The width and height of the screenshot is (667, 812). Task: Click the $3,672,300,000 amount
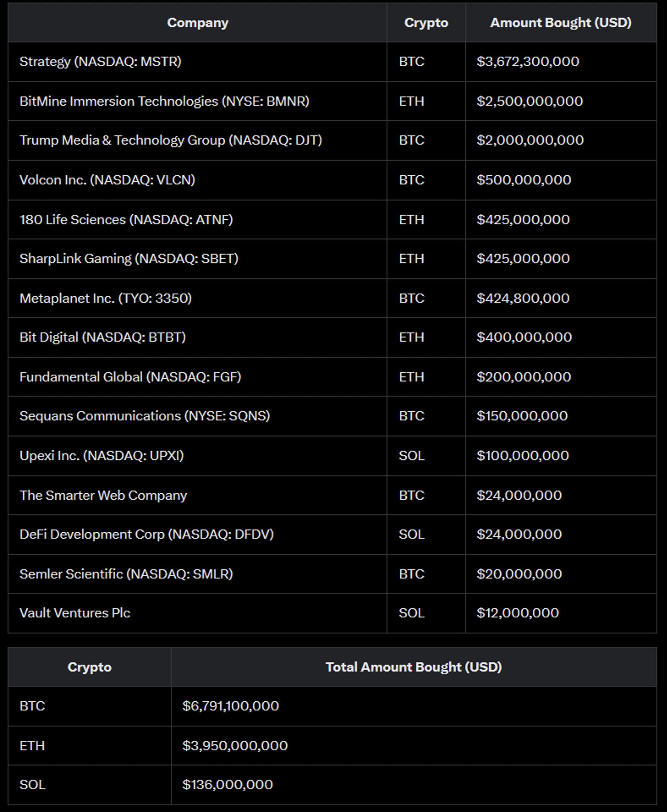point(528,62)
